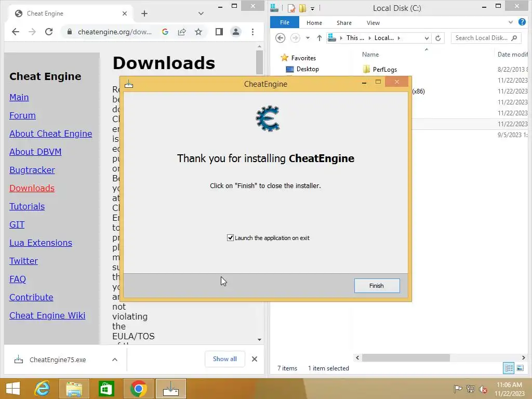Open the Tutorials link

(27, 206)
